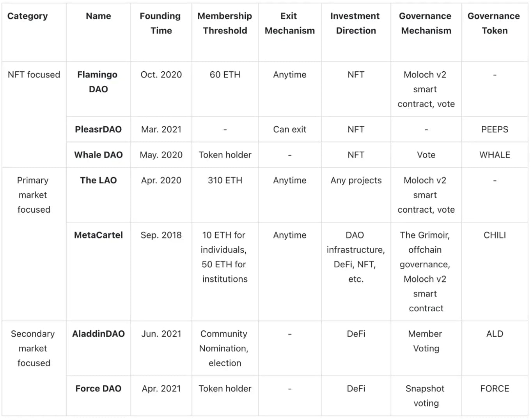Click the Category column header
Viewport: 532px width, 420px height.
pos(27,16)
